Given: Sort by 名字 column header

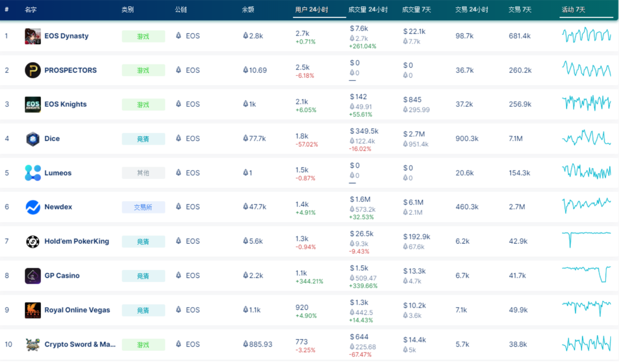Looking at the screenshot, I should click(31, 9).
